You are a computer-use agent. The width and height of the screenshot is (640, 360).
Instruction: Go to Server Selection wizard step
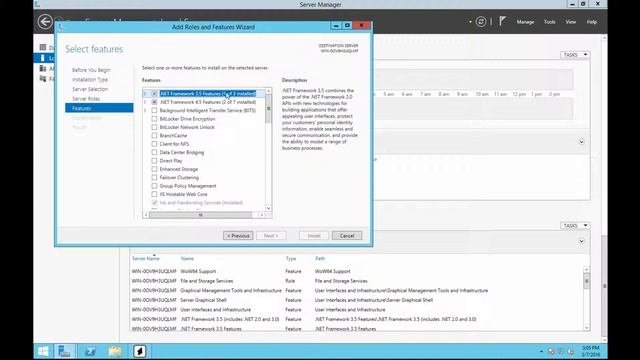(x=90, y=89)
